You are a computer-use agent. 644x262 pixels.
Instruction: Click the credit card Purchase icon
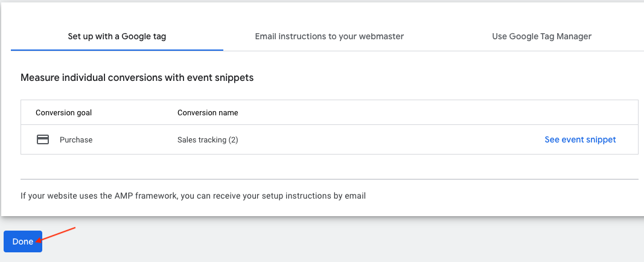pos(43,139)
